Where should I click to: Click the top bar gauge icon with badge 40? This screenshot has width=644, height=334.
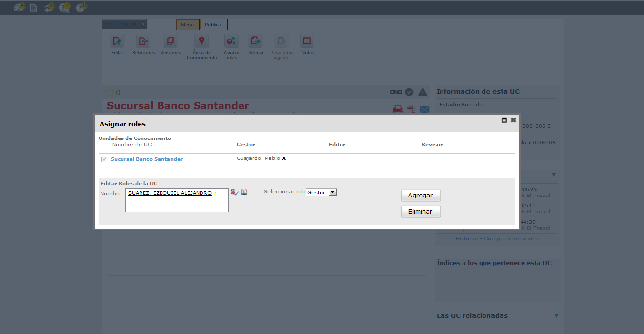[20, 8]
